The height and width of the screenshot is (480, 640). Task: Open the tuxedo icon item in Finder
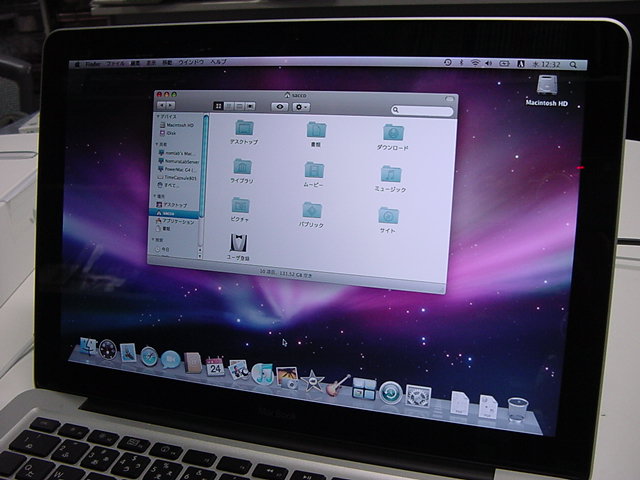click(x=238, y=243)
